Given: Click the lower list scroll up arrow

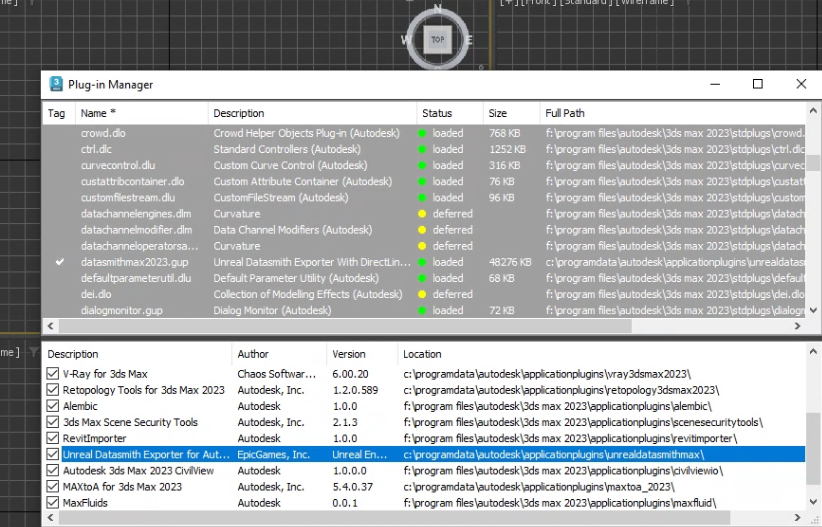Looking at the screenshot, I should pos(813,351).
